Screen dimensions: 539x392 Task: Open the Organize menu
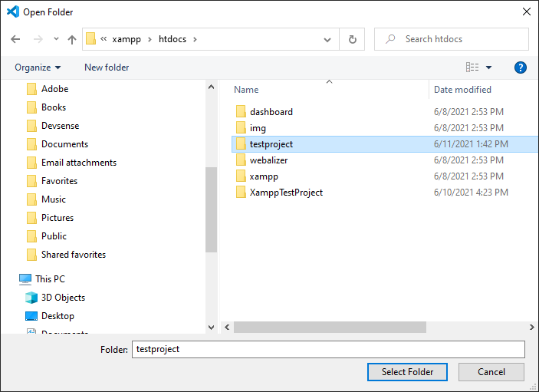[x=38, y=68]
